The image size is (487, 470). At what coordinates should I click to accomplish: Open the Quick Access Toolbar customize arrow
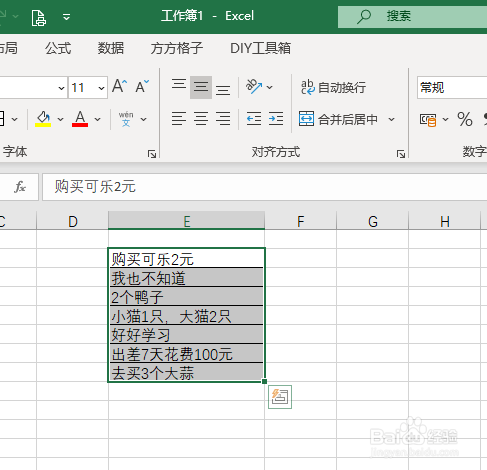pyautogui.click(x=67, y=17)
